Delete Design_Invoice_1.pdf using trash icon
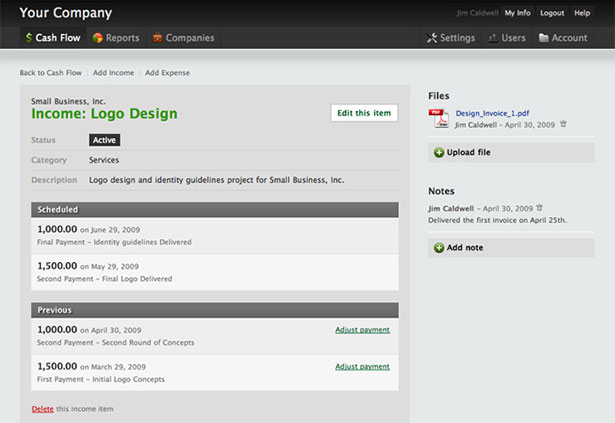Screen dimensions: 615x423 click(x=563, y=124)
